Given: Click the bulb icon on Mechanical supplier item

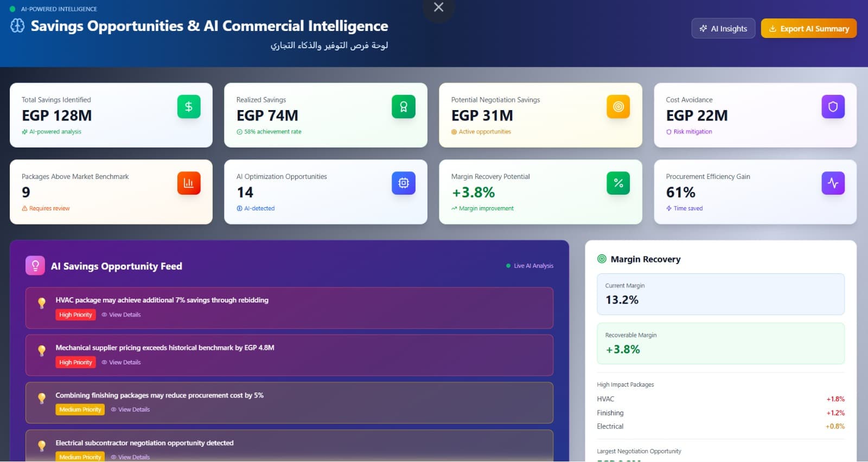Looking at the screenshot, I should [42, 351].
